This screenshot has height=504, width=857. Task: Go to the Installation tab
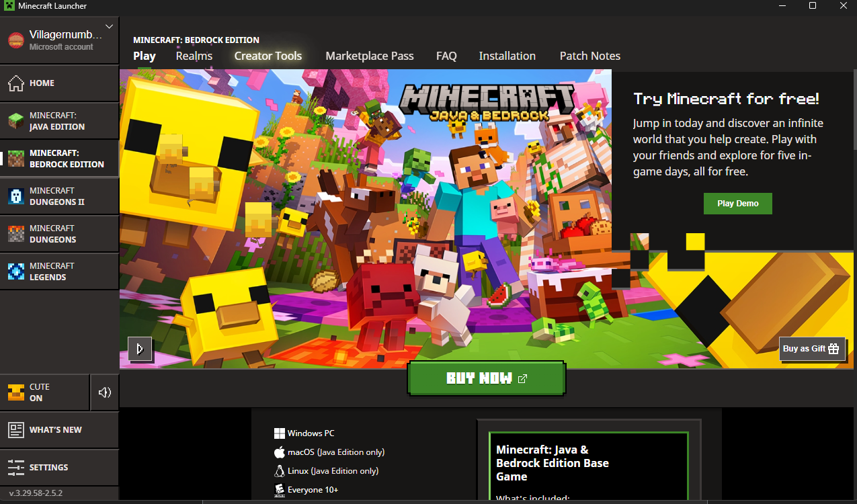pos(507,56)
